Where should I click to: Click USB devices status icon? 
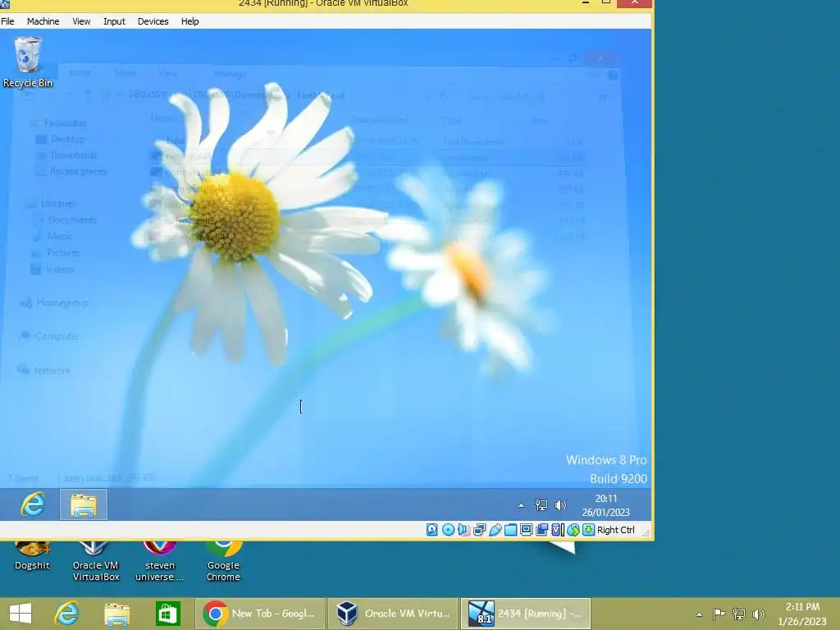(x=495, y=530)
